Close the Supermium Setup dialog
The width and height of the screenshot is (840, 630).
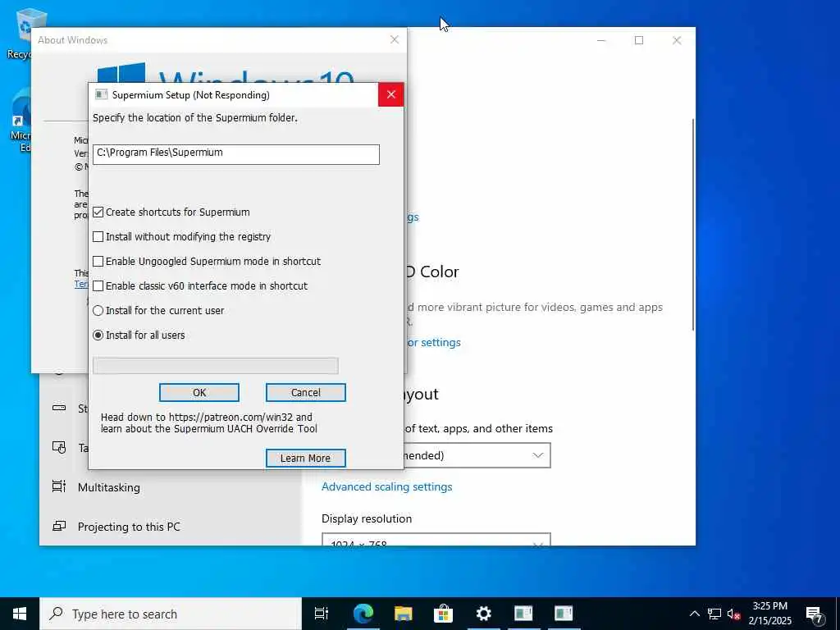pos(391,95)
